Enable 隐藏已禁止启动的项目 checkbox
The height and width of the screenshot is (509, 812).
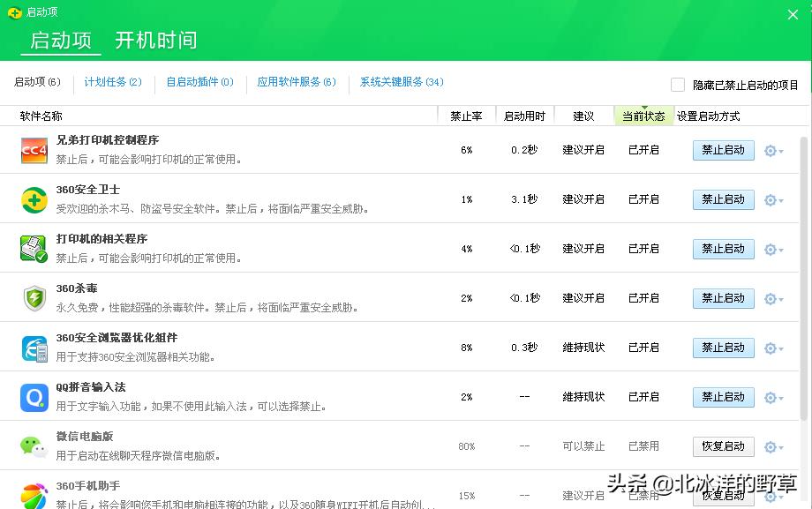pyautogui.click(x=678, y=84)
